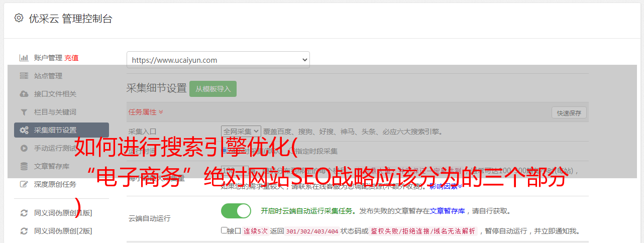Viewport: 644px width, 243px height.
Task: Open 接口文件相关 via its cloud upload icon
Action: click(x=24, y=94)
